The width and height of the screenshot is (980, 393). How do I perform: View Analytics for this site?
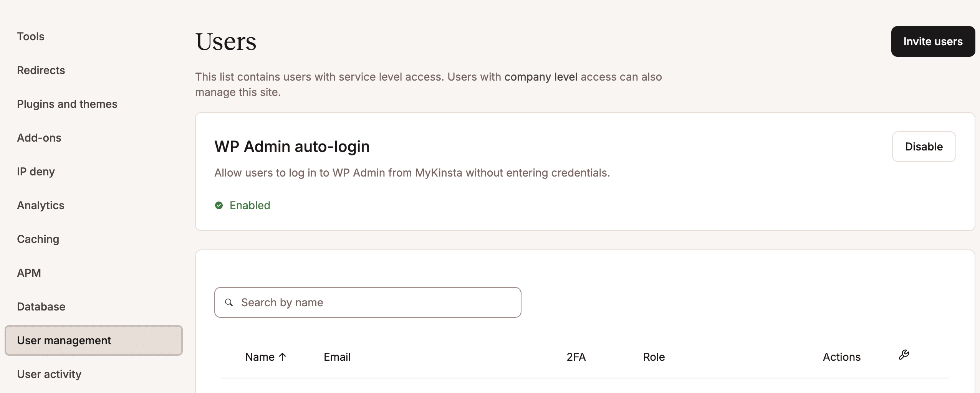click(x=40, y=205)
